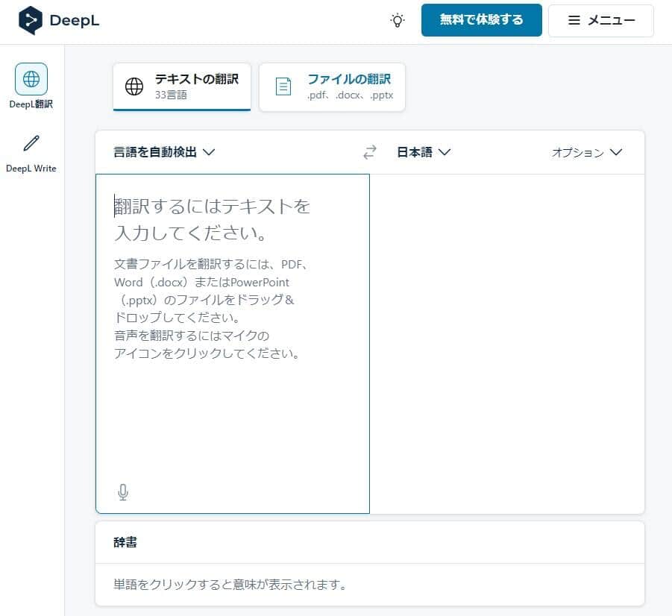Select the DeepL翻訳 globe icon in sidebar
This screenshot has height=616, width=672.
tap(31, 79)
